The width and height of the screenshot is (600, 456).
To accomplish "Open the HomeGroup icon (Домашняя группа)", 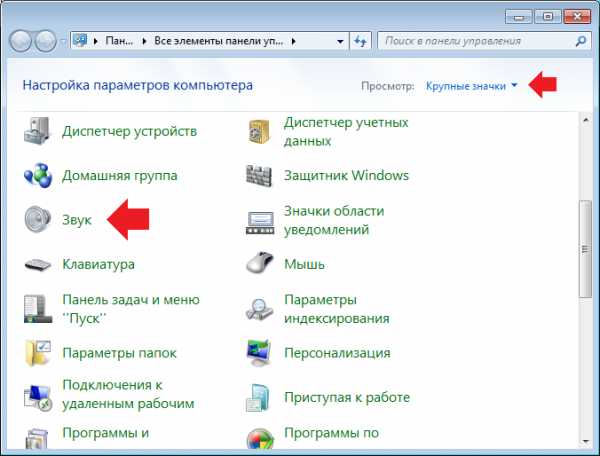I will pyautogui.click(x=37, y=176).
